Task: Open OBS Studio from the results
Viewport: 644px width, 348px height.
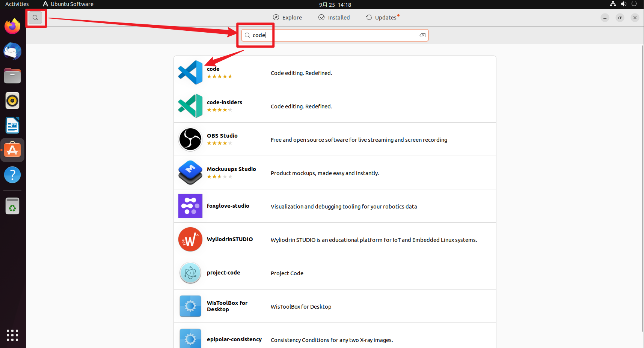Action: [190, 139]
